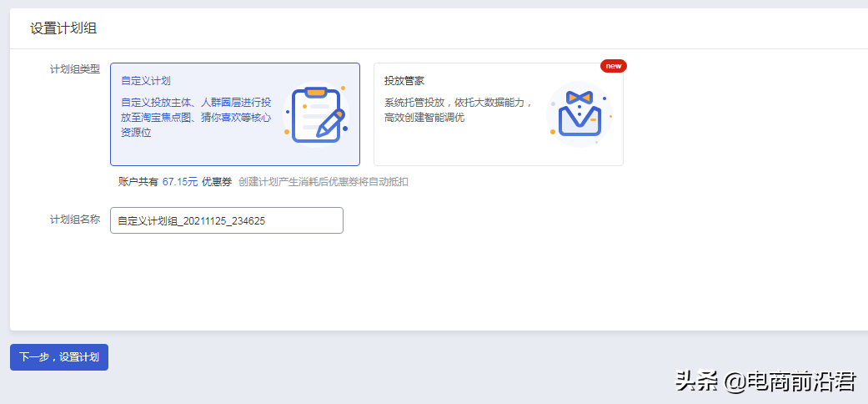Click the 账户共有 text
868x404 pixels.
click(138, 182)
